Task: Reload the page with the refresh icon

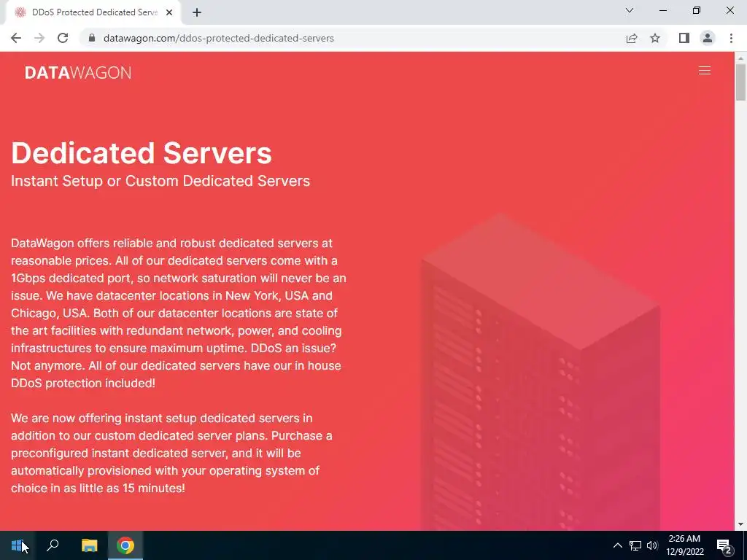Action: coord(63,38)
